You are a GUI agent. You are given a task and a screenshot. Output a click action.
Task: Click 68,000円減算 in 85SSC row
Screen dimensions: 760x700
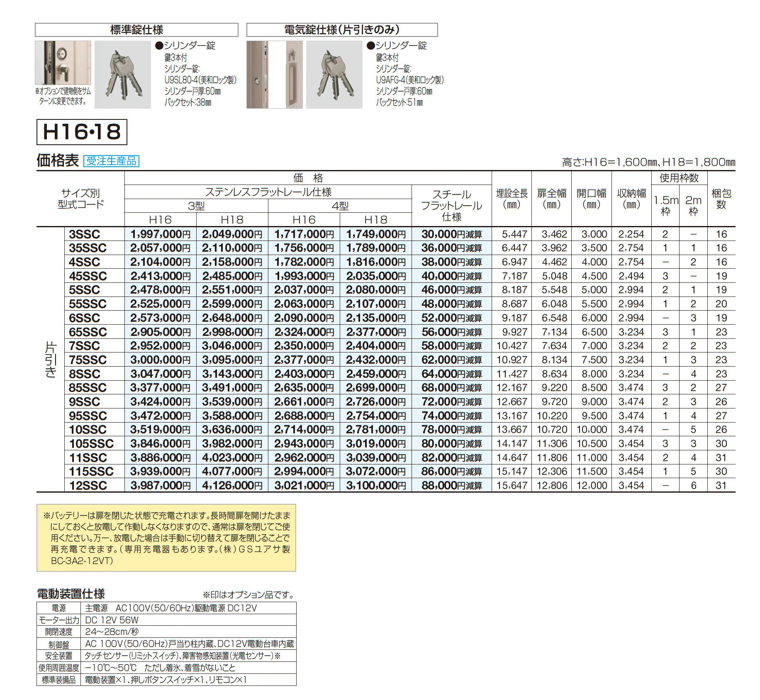452,388
